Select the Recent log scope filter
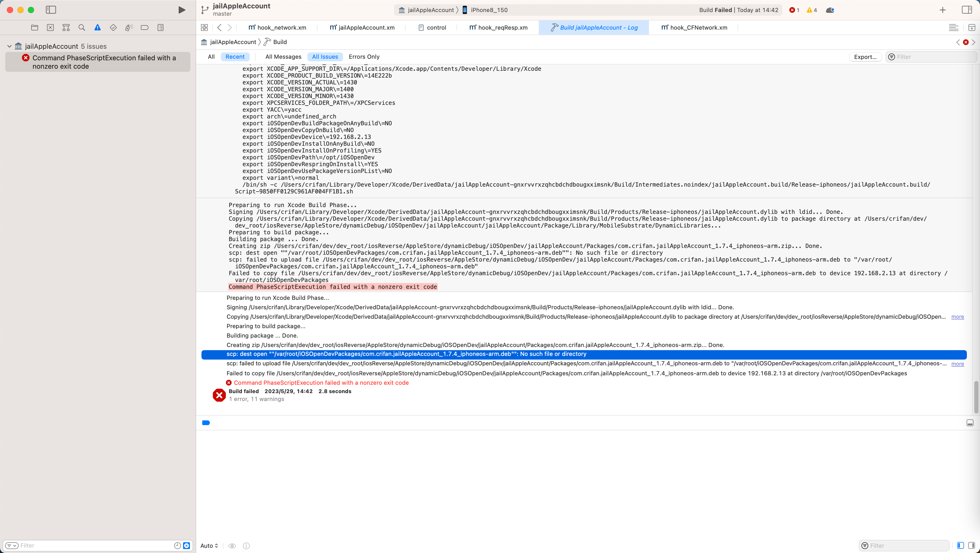The image size is (980, 553). (235, 57)
